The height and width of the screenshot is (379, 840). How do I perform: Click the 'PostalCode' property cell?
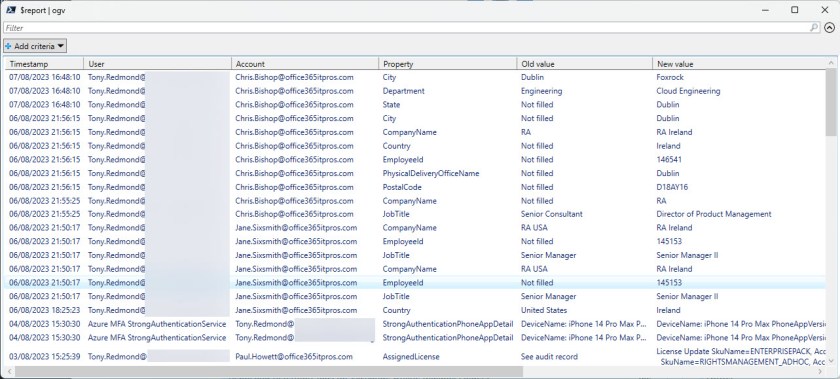402,188
